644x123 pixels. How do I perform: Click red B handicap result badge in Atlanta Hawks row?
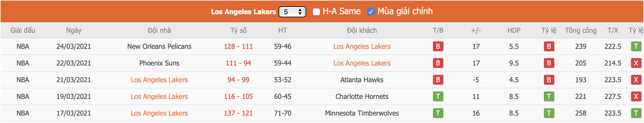(549, 80)
